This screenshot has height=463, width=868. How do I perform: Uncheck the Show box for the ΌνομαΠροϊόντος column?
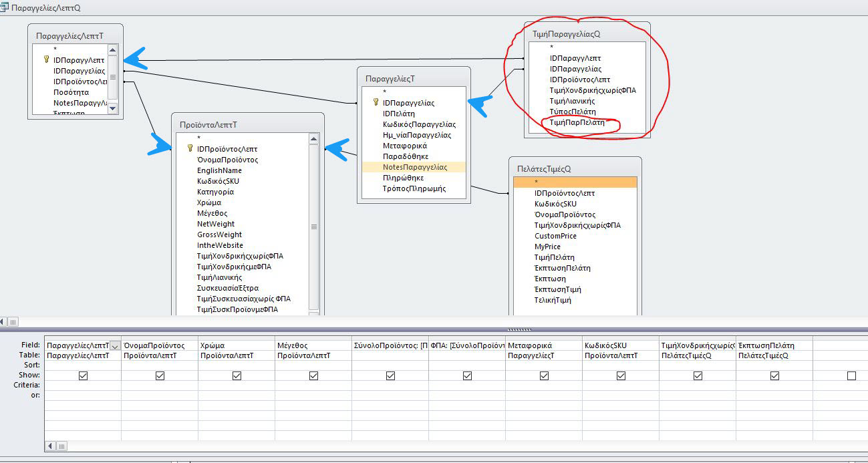160,376
